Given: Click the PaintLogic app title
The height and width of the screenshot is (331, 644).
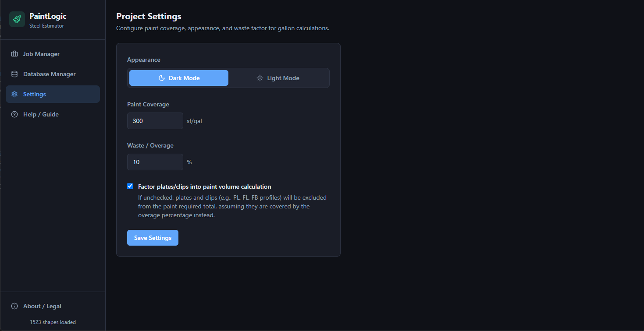Looking at the screenshot, I should tap(48, 16).
